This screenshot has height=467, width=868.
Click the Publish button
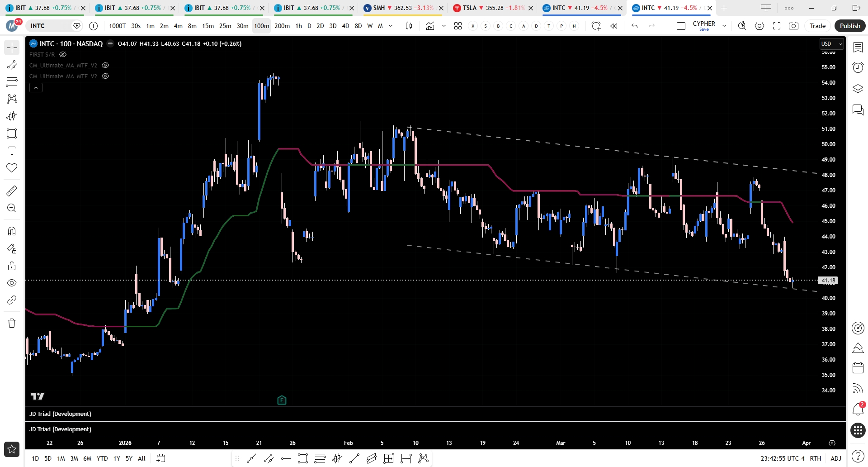click(x=849, y=26)
